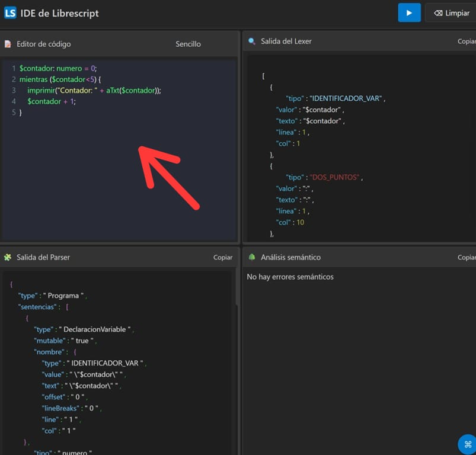Copy the parser output with its Copiar button
This screenshot has height=455, width=476.
point(223,257)
